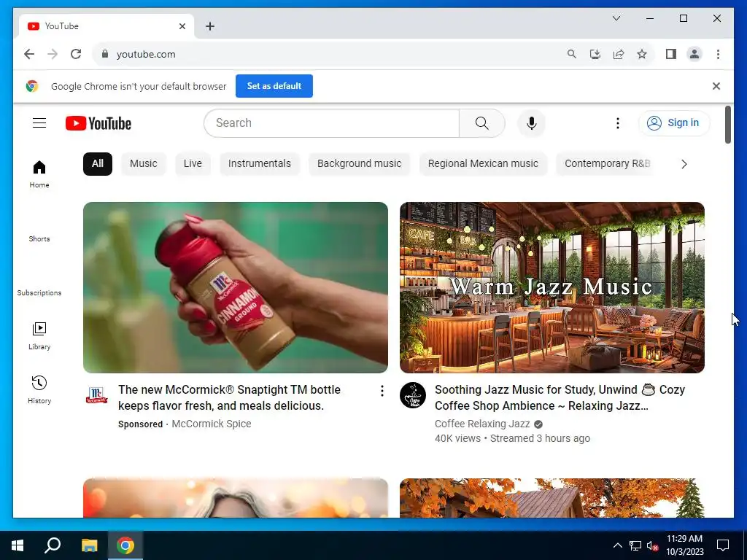This screenshot has width=747, height=560.
Task: Open Chrome profile avatar
Action: (694, 54)
